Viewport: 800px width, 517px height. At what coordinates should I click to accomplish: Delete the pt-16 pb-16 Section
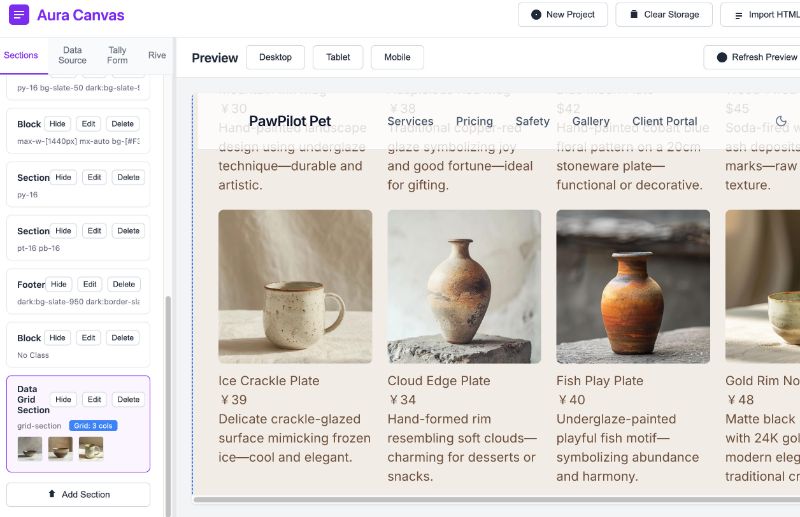(129, 231)
